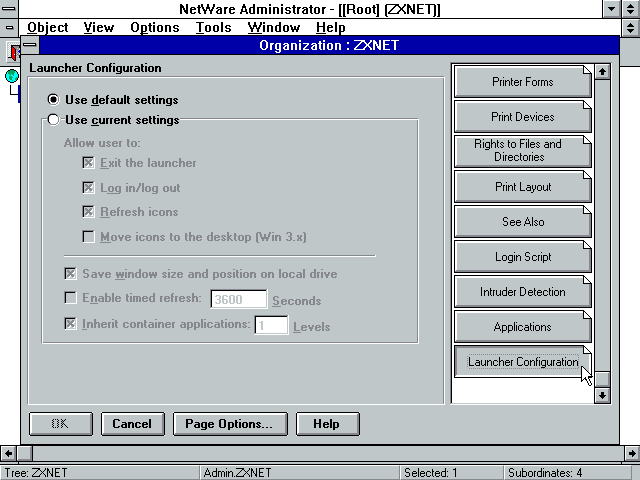The width and height of the screenshot is (640, 480).
Task: Select the Launcher Configuration page button
Action: click(x=522, y=362)
